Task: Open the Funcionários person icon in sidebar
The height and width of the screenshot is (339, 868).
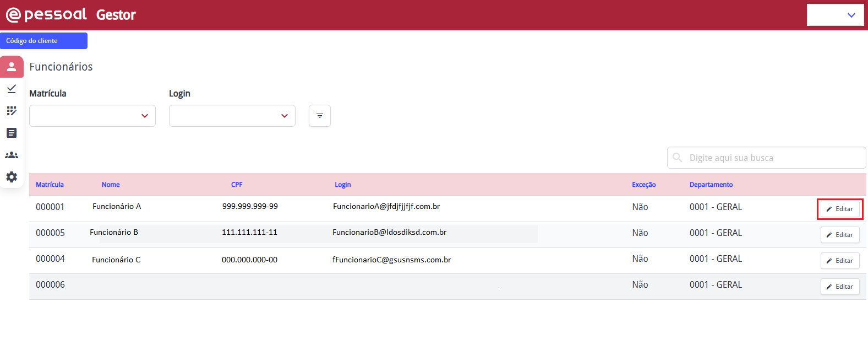Action: click(12, 67)
